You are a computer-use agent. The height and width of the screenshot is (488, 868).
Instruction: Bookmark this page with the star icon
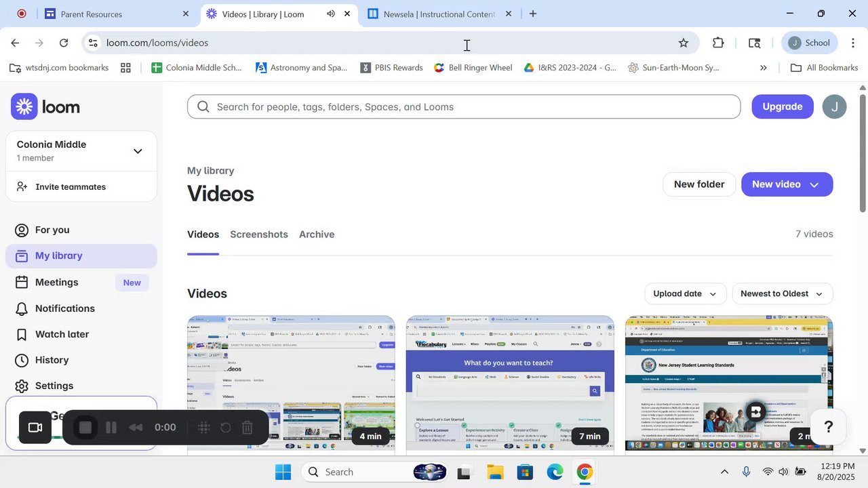tap(684, 43)
